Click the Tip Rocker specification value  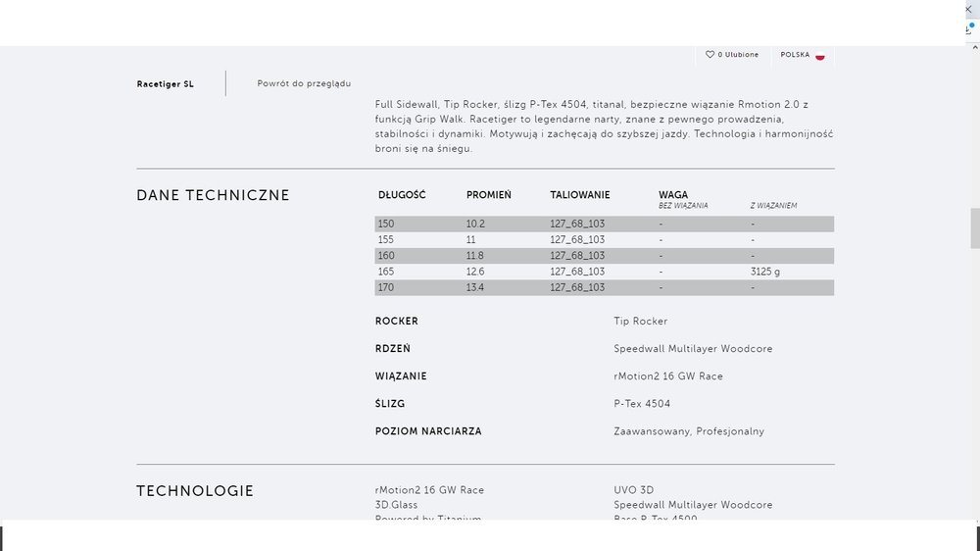[641, 321]
